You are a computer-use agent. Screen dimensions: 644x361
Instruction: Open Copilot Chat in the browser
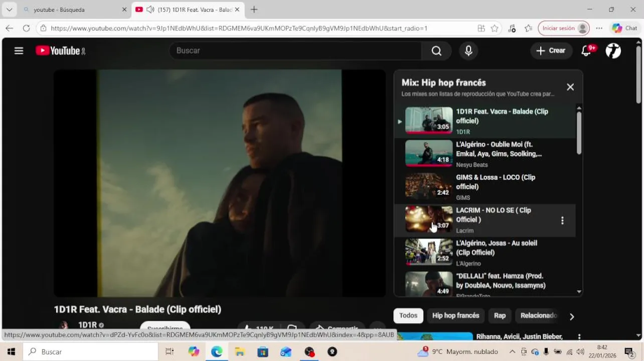point(624,28)
